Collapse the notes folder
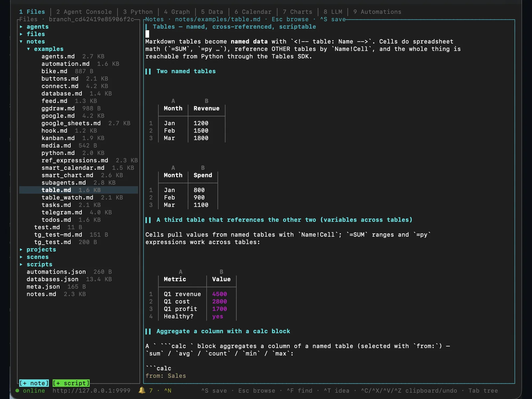This screenshot has width=532, height=399. pyautogui.click(x=36, y=42)
